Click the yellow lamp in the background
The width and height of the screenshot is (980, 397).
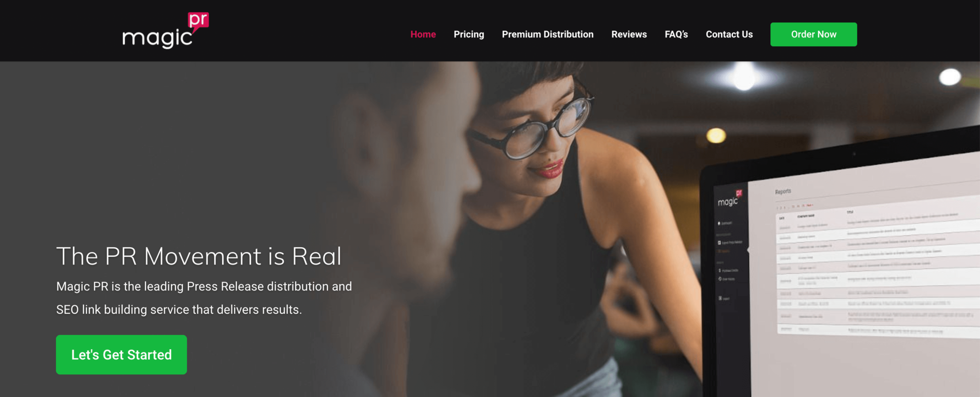(x=716, y=136)
